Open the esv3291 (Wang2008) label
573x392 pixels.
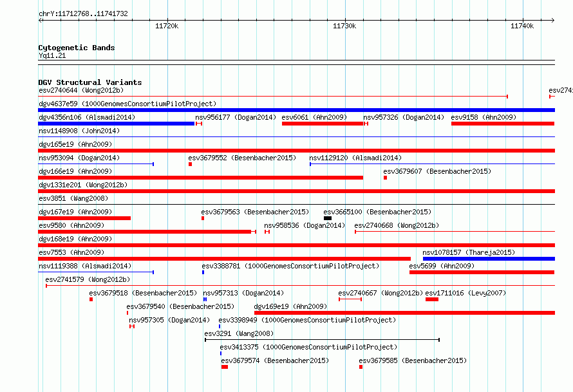point(239,333)
